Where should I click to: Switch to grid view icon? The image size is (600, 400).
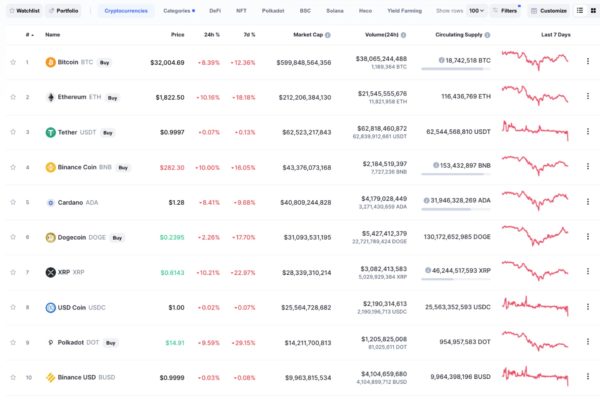pyautogui.click(x=593, y=10)
